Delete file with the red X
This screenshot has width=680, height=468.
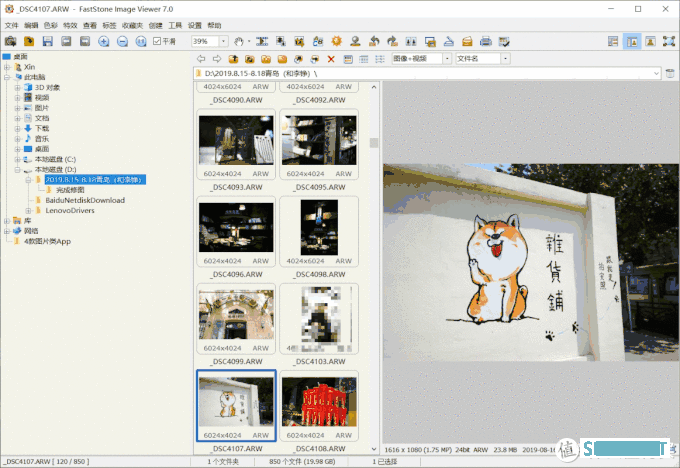pyautogui.click(x=331, y=59)
